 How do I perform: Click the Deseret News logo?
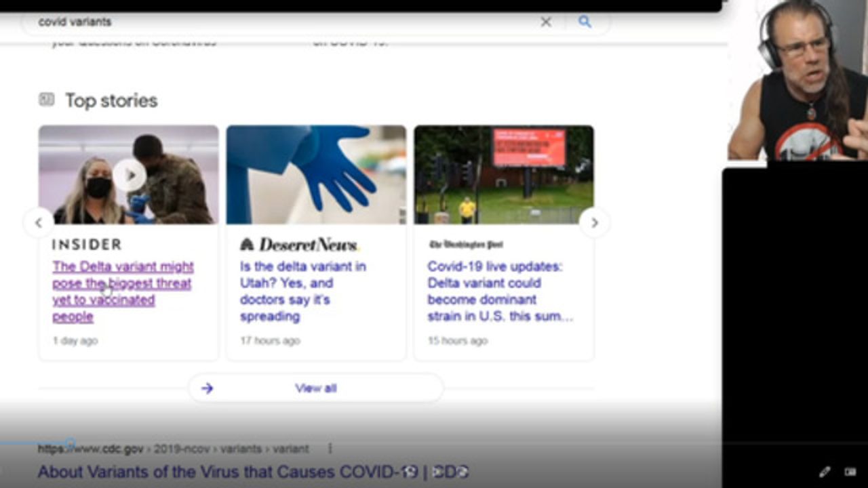[299, 245]
